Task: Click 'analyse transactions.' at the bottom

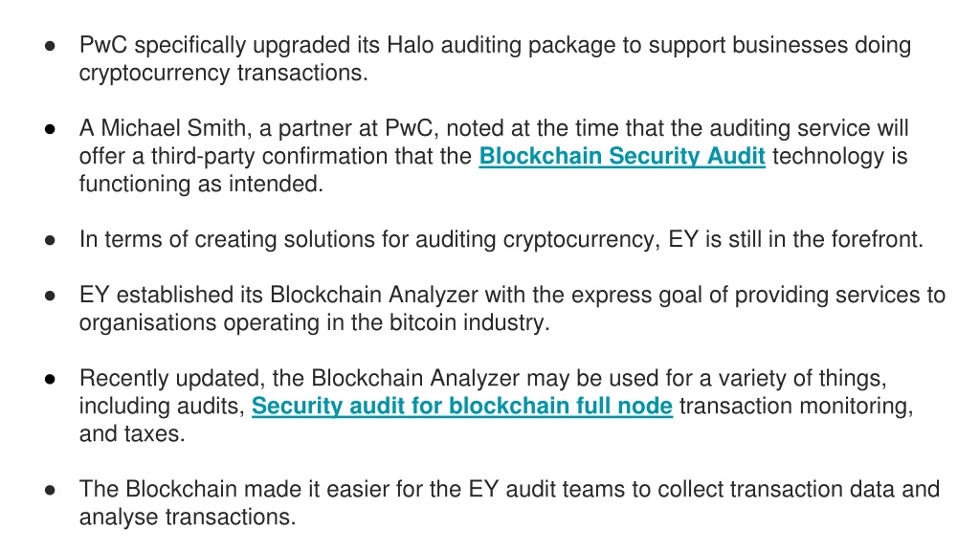Action: point(188,517)
